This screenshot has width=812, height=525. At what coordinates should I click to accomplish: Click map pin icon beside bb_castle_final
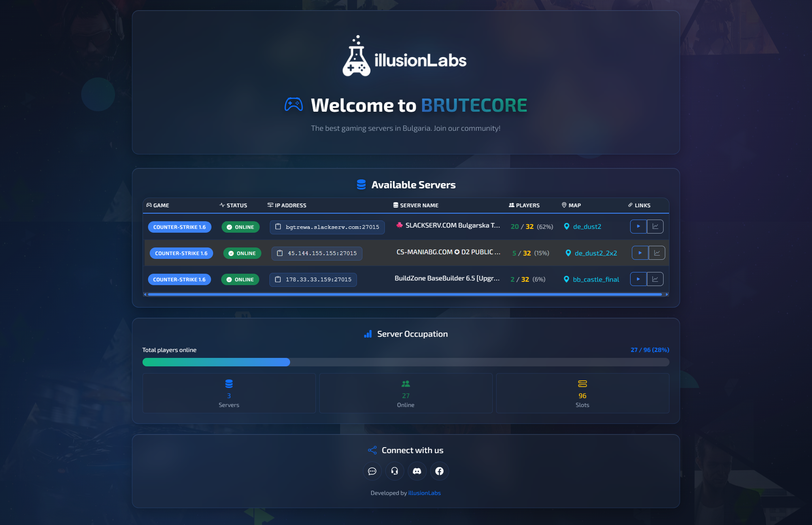(x=566, y=279)
